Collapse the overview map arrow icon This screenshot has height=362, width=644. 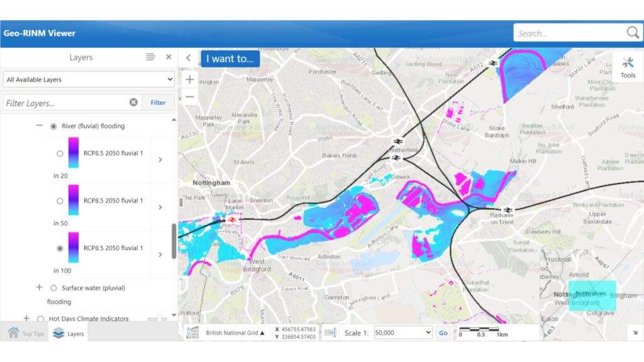tap(635, 333)
